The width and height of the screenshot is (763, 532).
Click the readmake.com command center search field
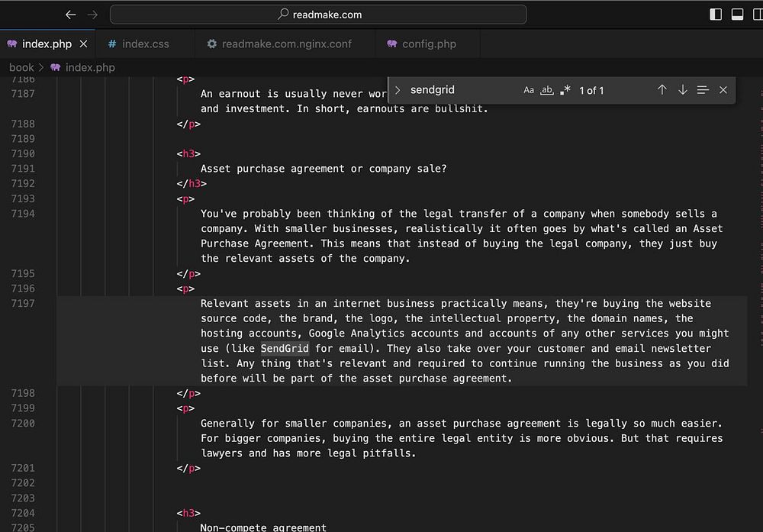(318, 15)
